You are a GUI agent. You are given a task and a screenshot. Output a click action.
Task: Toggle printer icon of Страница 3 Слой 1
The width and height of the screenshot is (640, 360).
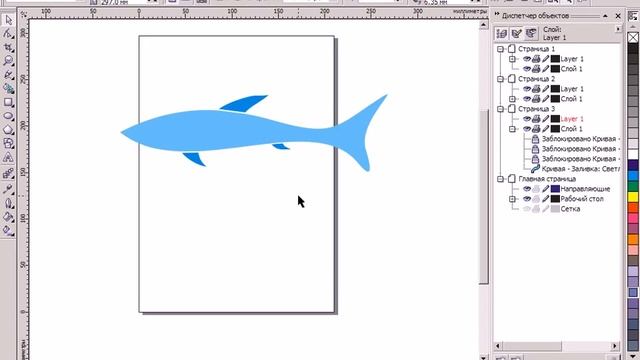click(x=536, y=129)
